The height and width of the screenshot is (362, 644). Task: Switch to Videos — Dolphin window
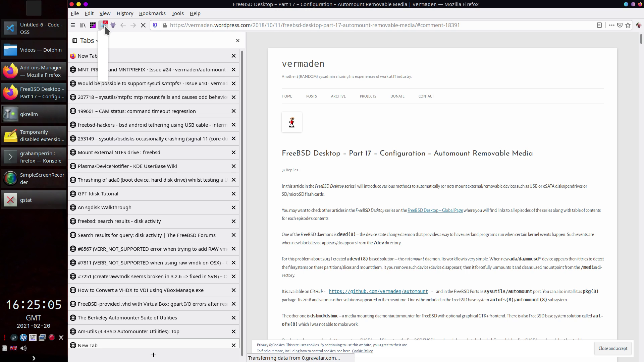tap(34, 50)
